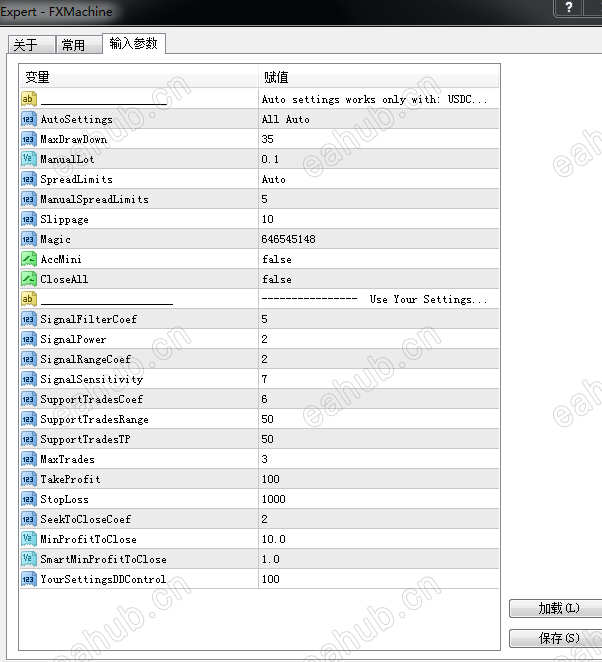Edit the ManualLot value 0.1
This screenshot has width=602, height=662.
[378, 159]
